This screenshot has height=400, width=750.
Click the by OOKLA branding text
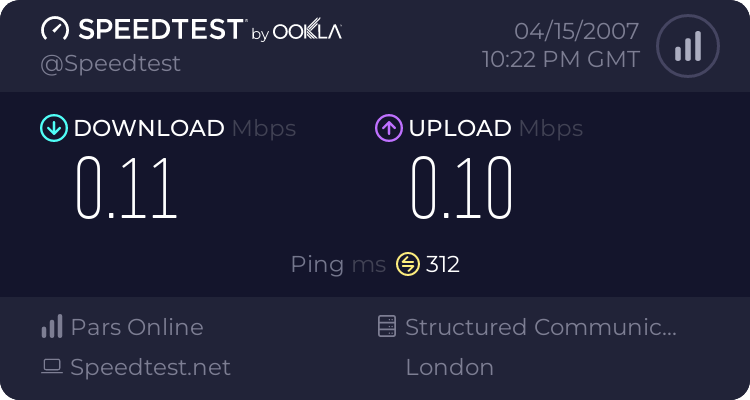coord(296,33)
